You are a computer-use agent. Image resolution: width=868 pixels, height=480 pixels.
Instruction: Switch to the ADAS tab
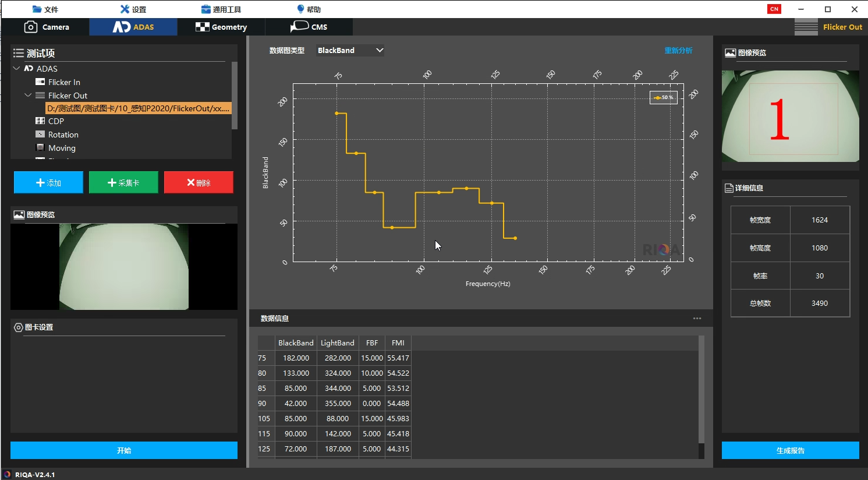click(x=133, y=27)
